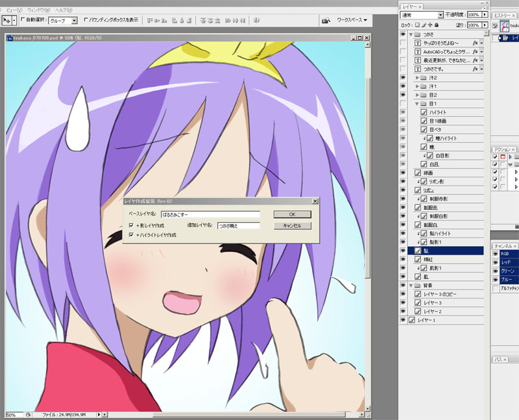Open the 塗り fill slider arrow
The height and width of the screenshot is (420, 519).
click(x=485, y=25)
